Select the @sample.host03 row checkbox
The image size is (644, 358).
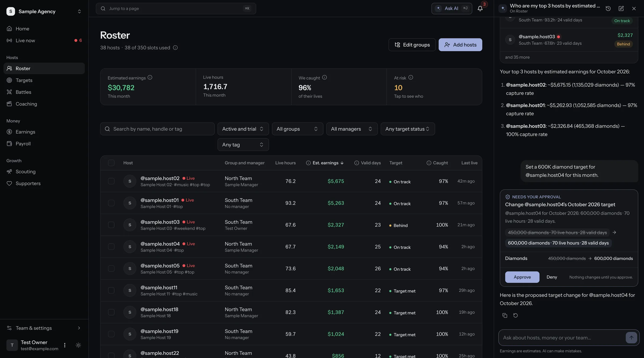tap(111, 225)
